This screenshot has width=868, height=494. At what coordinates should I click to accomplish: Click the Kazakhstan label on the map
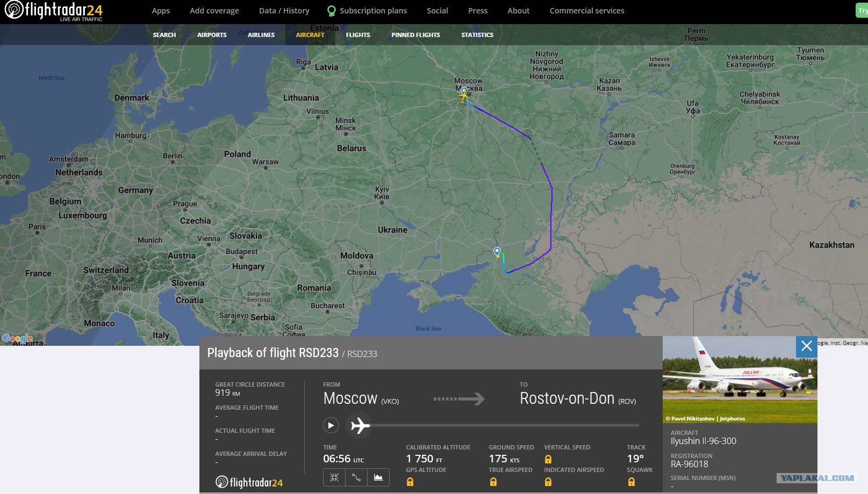pos(831,245)
